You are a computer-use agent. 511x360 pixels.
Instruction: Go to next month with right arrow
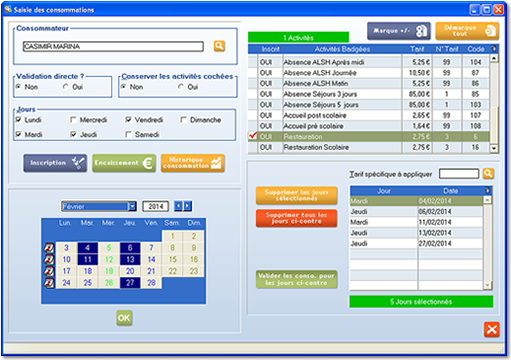[x=188, y=206]
